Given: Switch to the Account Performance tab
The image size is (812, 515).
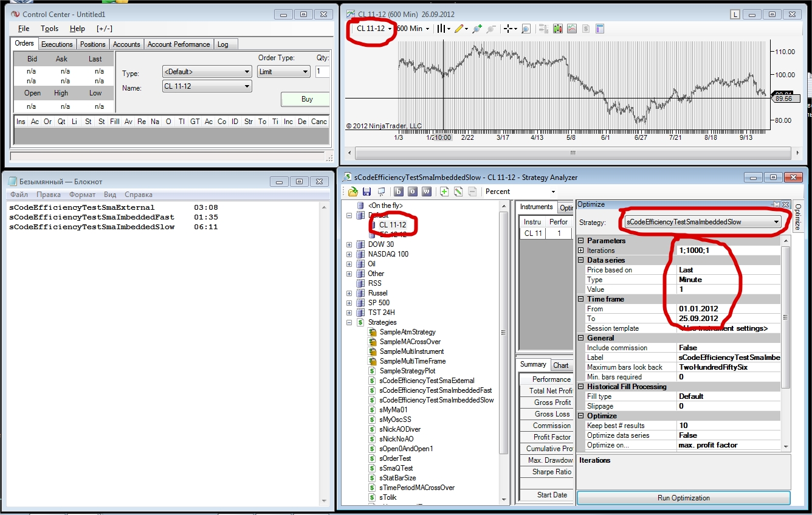Looking at the screenshot, I should point(179,44).
